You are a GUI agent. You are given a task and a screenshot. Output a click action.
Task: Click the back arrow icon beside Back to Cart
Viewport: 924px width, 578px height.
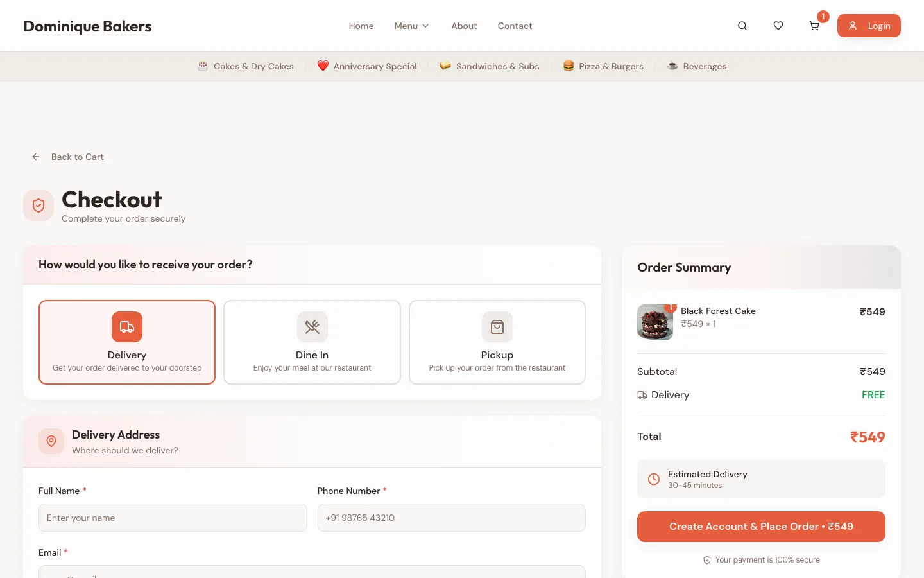pyautogui.click(x=36, y=157)
